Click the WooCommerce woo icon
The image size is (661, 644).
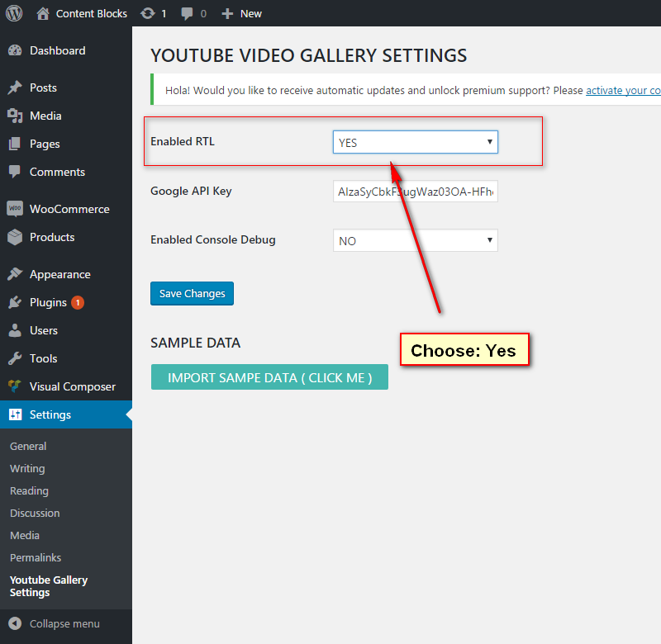pos(15,209)
